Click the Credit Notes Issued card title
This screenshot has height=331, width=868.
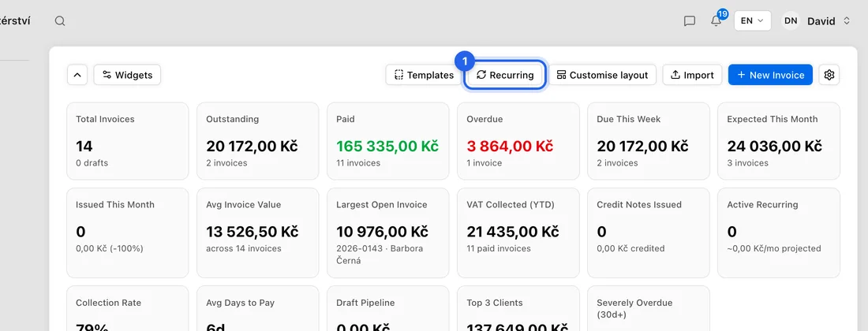(639, 204)
